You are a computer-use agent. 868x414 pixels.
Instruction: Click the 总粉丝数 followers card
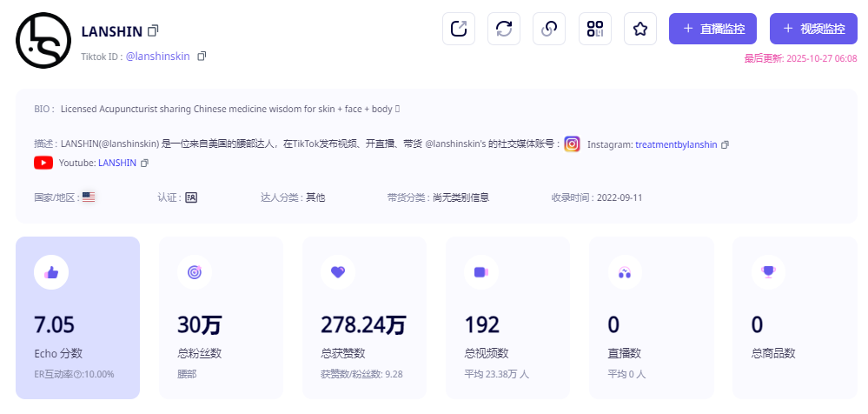click(x=221, y=317)
